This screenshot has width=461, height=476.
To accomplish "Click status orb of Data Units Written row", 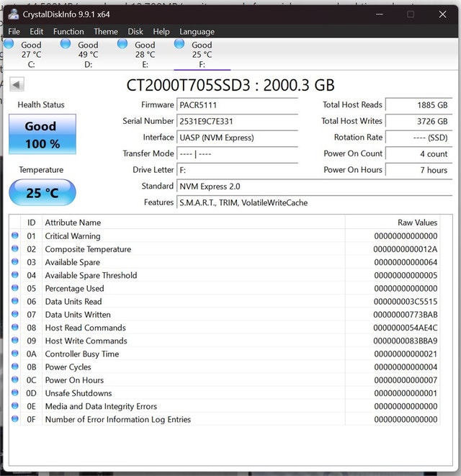I will (x=15, y=314).
